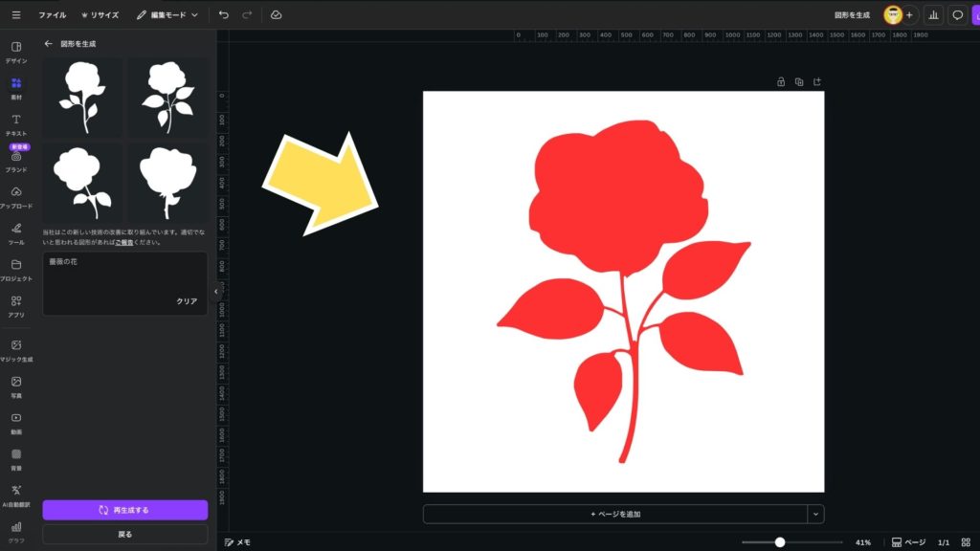Image resolution: width=980 pixels, height=551 pixels.
Task: Click the クリア button in prompt box
Action: click(x=187, y=301)
